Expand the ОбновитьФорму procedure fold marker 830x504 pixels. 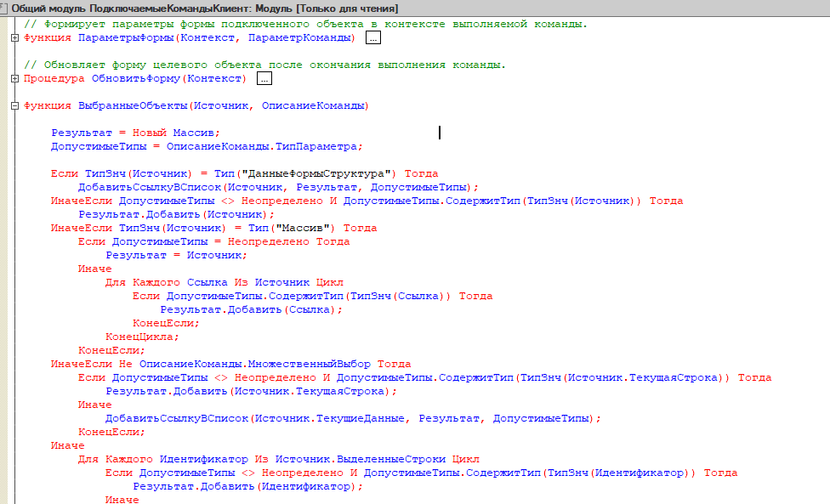14,78
